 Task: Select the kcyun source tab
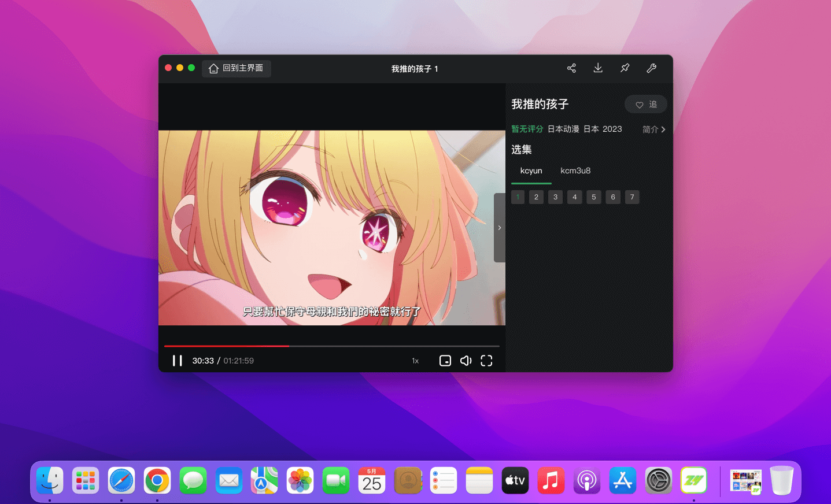531,171
